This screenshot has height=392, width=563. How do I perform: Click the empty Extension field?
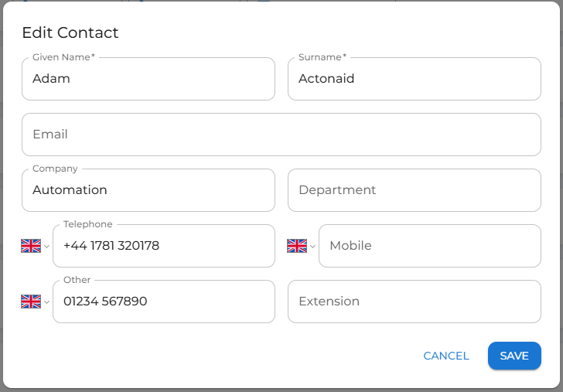[415, 302]
